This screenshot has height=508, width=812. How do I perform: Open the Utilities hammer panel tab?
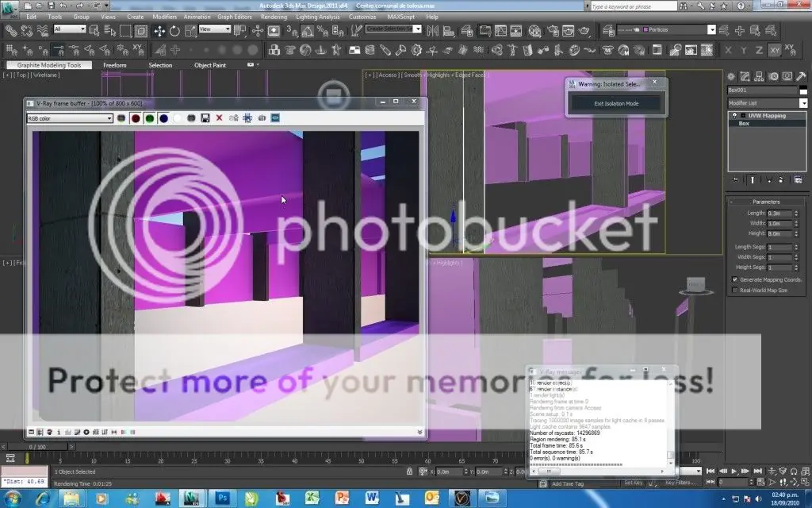[x=801, y=76]
